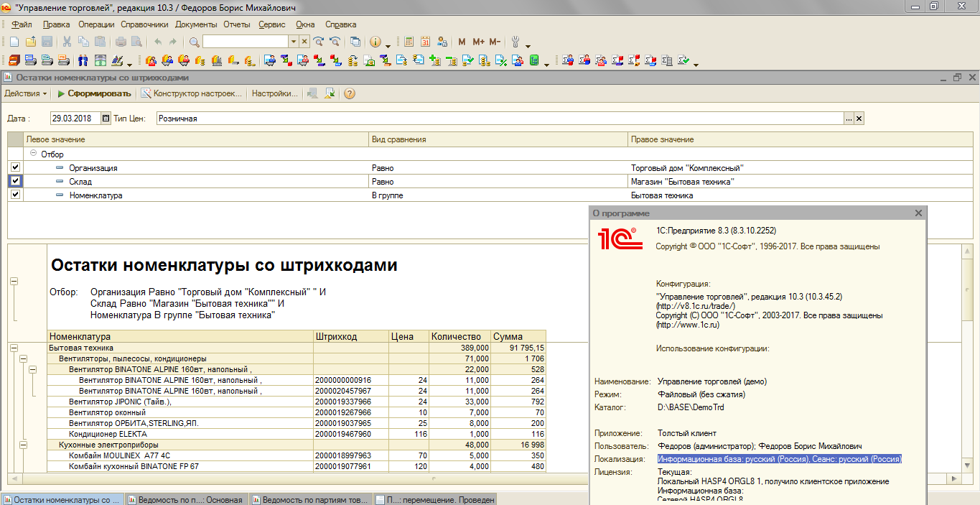
Task: Open the date calendar picker button
Action: pyautogui.click(x=106, y=119)
